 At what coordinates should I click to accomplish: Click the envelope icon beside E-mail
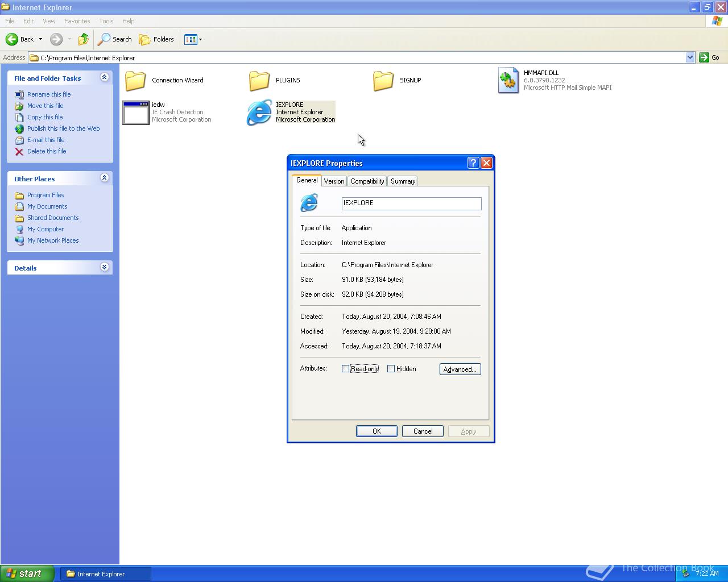[19, 140]
